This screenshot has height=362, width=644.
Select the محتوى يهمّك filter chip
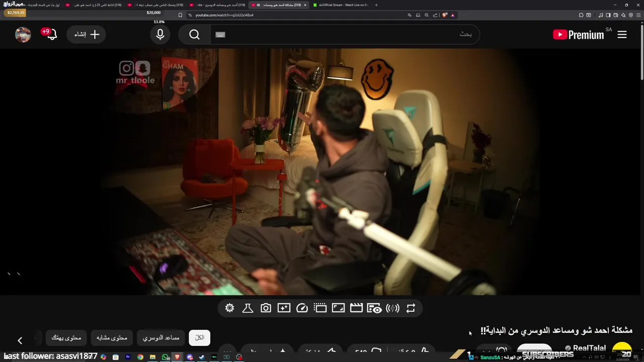[x=66, y=338]
